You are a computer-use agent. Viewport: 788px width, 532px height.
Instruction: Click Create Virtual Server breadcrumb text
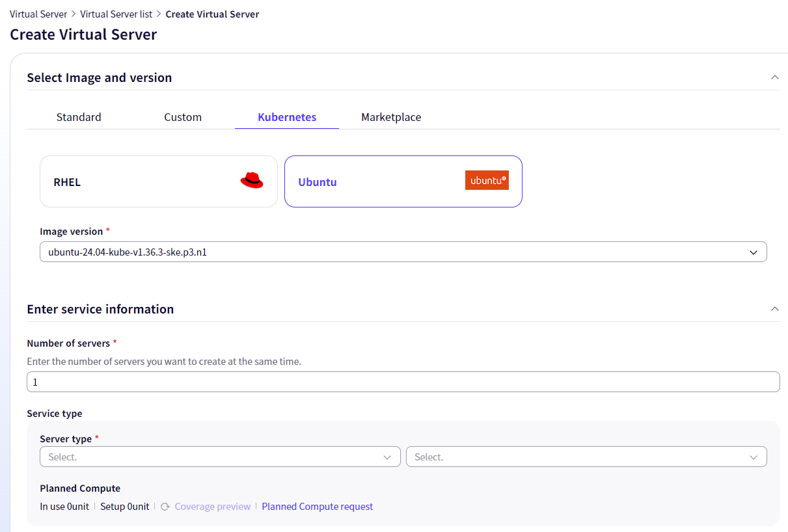coord(212,14)
